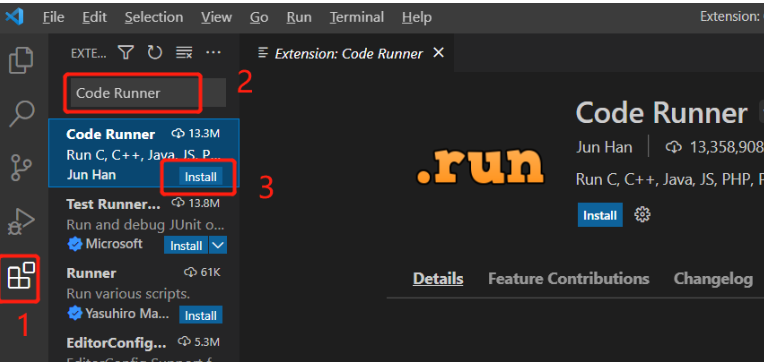Refresh the extensions list
The width and height of the screenshot is (764, 364).
[x=154, y=53]
